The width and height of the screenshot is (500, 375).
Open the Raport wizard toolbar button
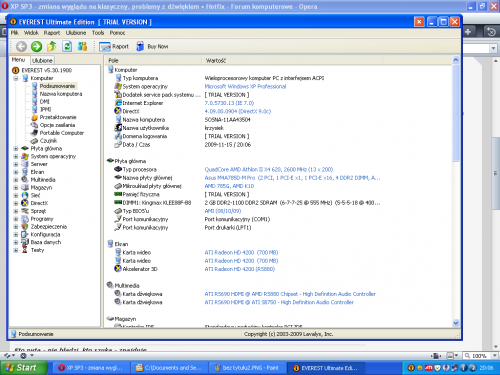point(114,47)
